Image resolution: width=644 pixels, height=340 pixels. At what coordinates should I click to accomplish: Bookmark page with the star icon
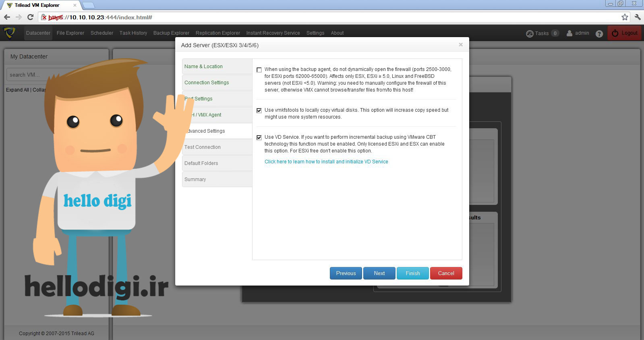tap(625, 17)
